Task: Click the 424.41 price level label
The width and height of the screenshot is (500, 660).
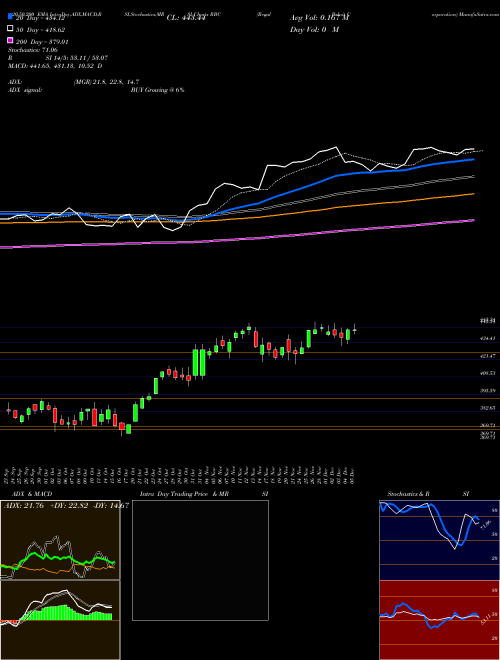Action: (x=487, y=338)
